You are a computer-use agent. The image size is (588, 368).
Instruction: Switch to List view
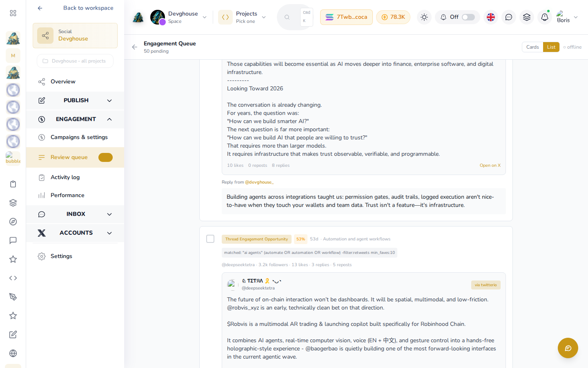pos(551,47)
